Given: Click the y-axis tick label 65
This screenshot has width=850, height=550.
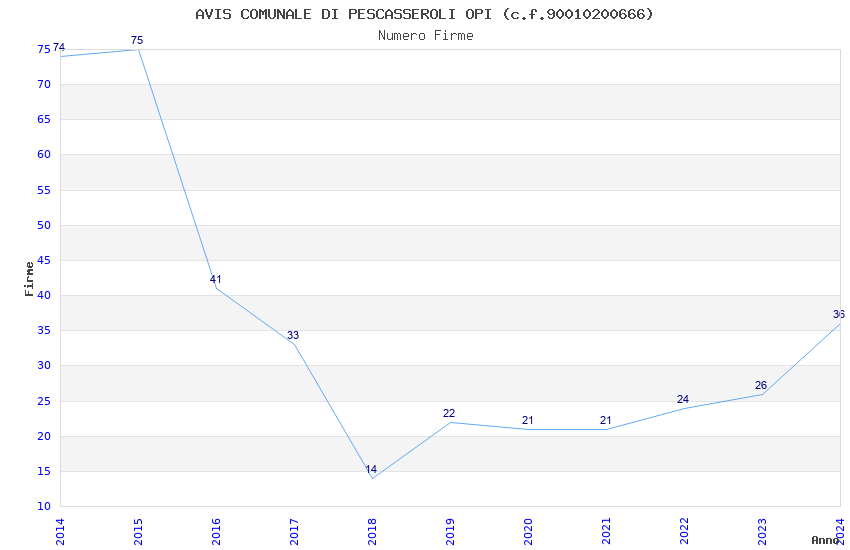Looking at the screenshot, I should [x=44, y=120].
